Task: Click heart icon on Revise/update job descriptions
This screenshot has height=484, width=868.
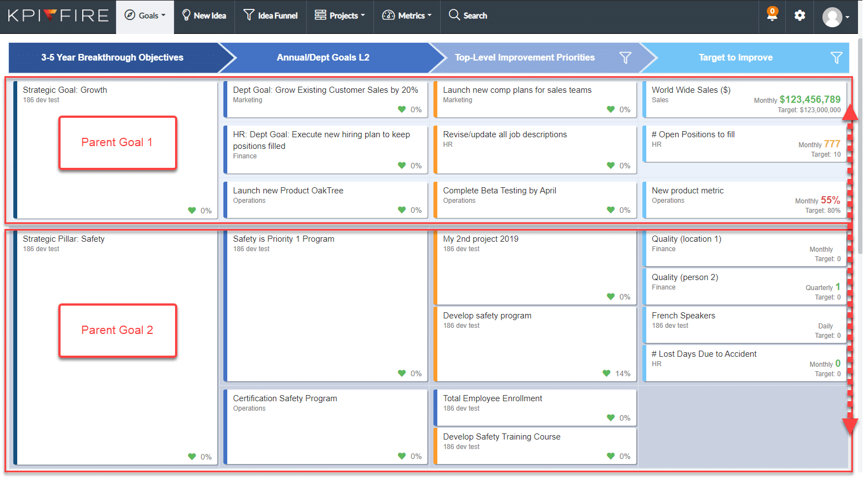Action: 611,166
